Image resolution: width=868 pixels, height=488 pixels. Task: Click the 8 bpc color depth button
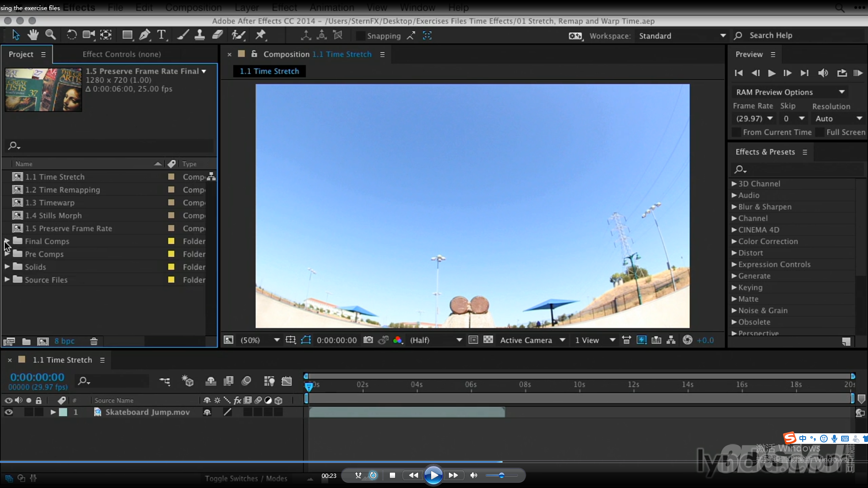click(64, 341)
